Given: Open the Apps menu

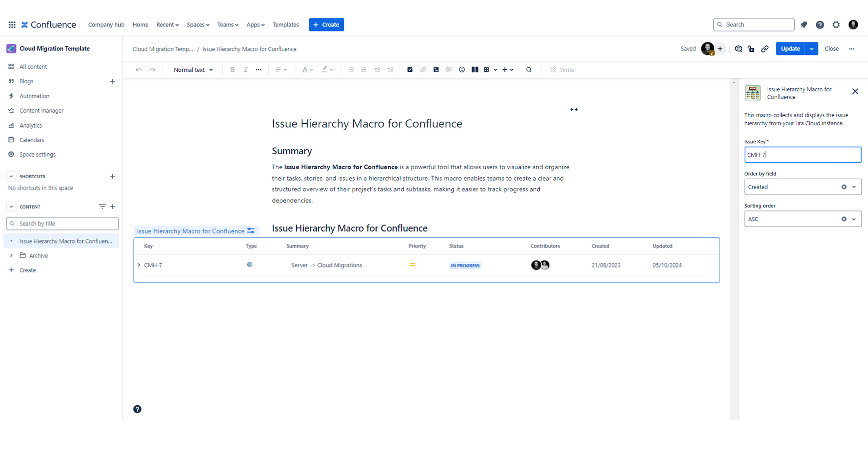Looking at the screenshot, I should tap(255, 24).
